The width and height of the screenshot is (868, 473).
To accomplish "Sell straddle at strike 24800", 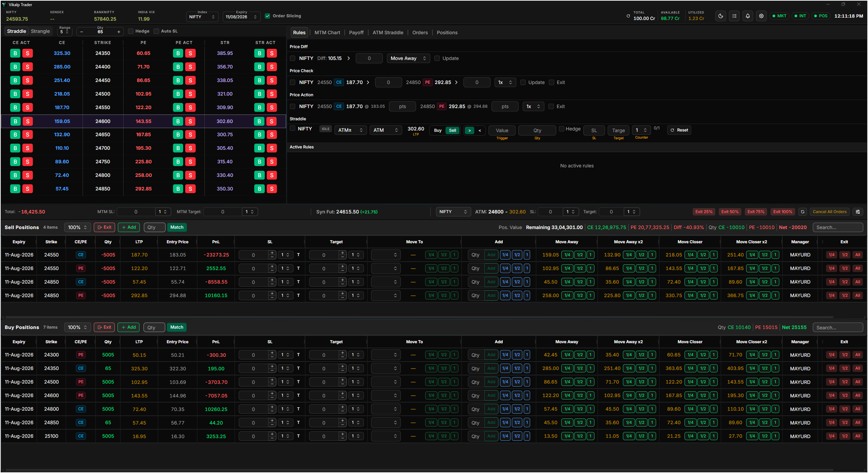I will (272, 175).
